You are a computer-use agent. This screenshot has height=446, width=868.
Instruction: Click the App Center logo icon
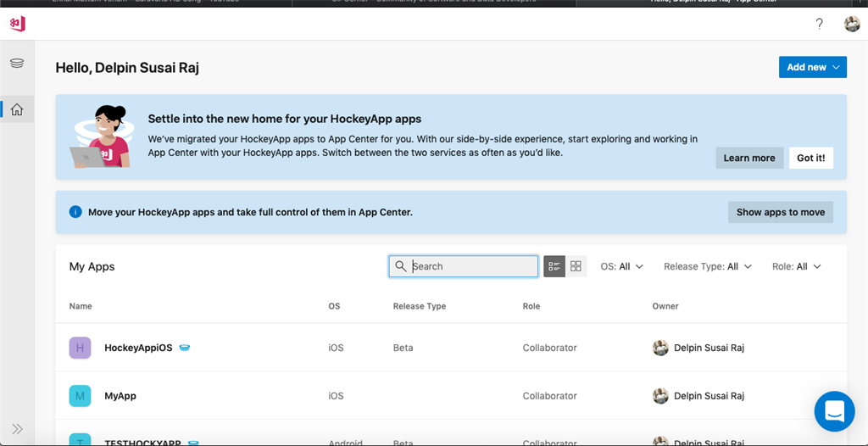17,24
